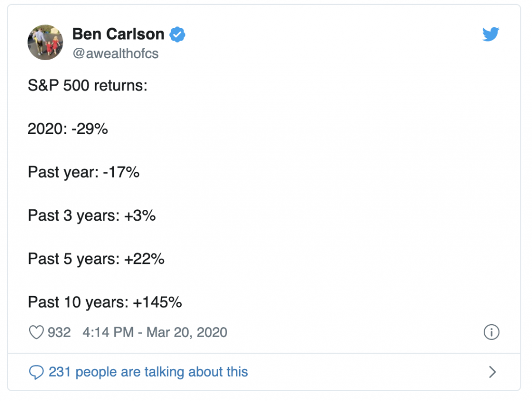The image size is (532, 401).
Task: Open the tweet info circle icon
Action: click(x=491, y=332)
